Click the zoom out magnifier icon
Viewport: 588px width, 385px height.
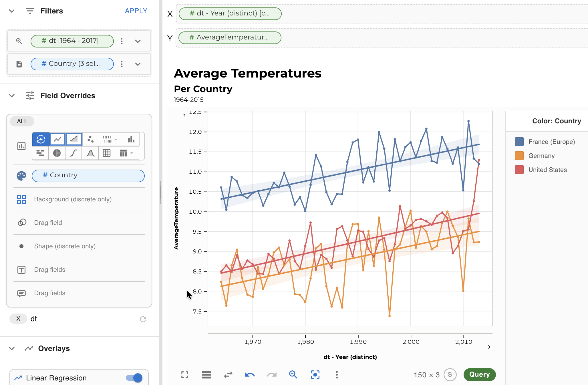coord(293,375)
